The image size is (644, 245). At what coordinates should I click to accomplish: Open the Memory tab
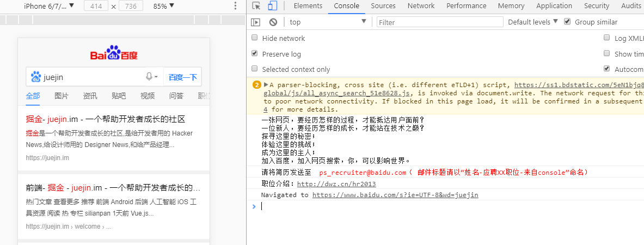point(511,6)
